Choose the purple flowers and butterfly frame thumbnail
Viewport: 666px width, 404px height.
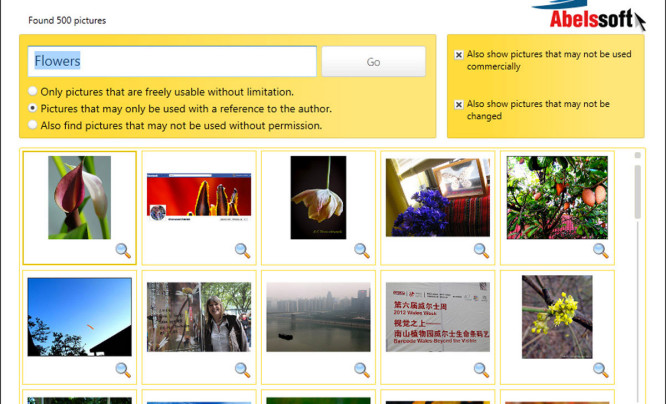[x=437, y=198]
